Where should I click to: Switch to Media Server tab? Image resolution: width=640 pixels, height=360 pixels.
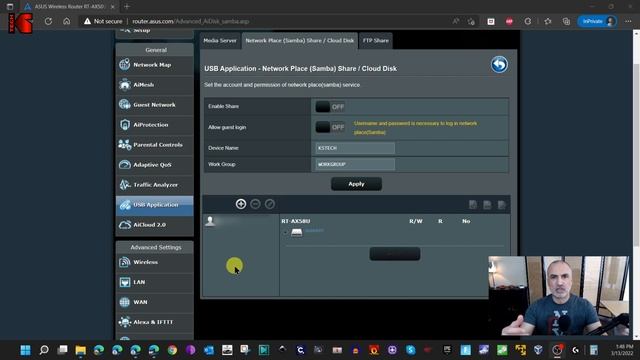(x=220, y=41)
